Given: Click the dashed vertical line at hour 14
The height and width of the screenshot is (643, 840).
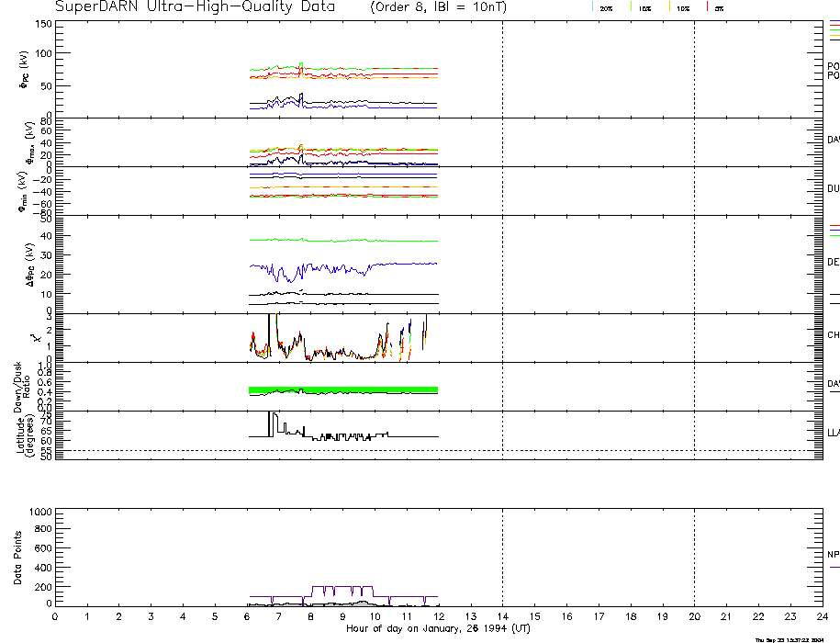Looking at the screenshot, I should [502, 276].
